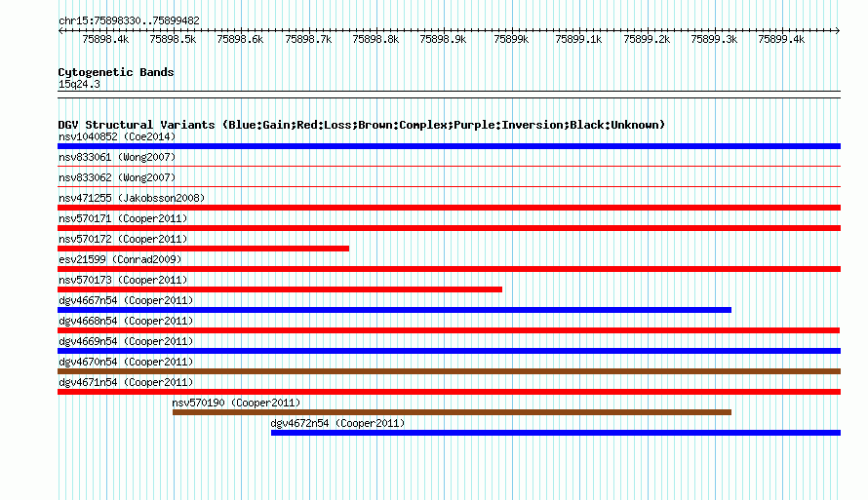Click the ruler's right arrowhead
Screen dimensions: 868x500
(x=838, y=31)
